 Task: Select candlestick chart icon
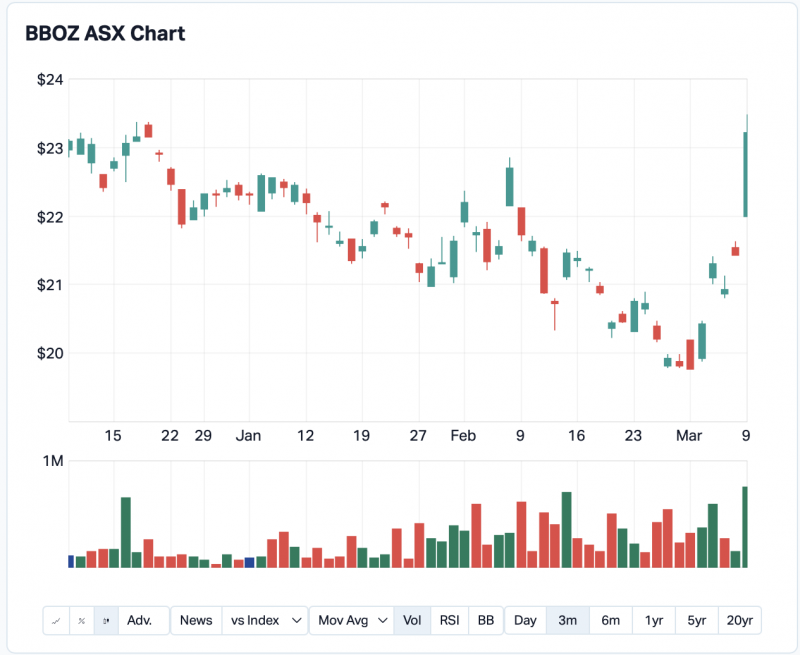pyautogui.click(x=106, y=621)
